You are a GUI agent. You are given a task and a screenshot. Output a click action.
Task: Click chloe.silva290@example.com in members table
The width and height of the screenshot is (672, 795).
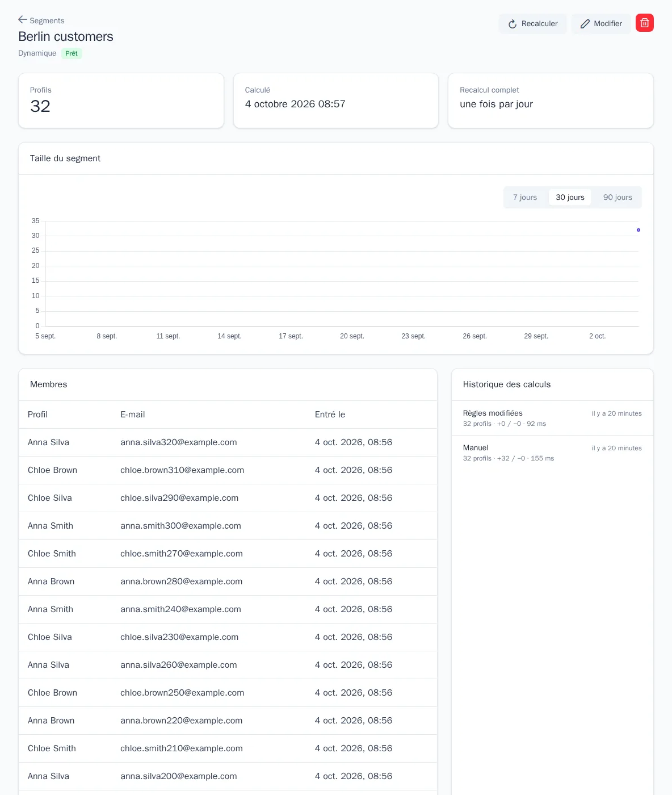(179, 498)
